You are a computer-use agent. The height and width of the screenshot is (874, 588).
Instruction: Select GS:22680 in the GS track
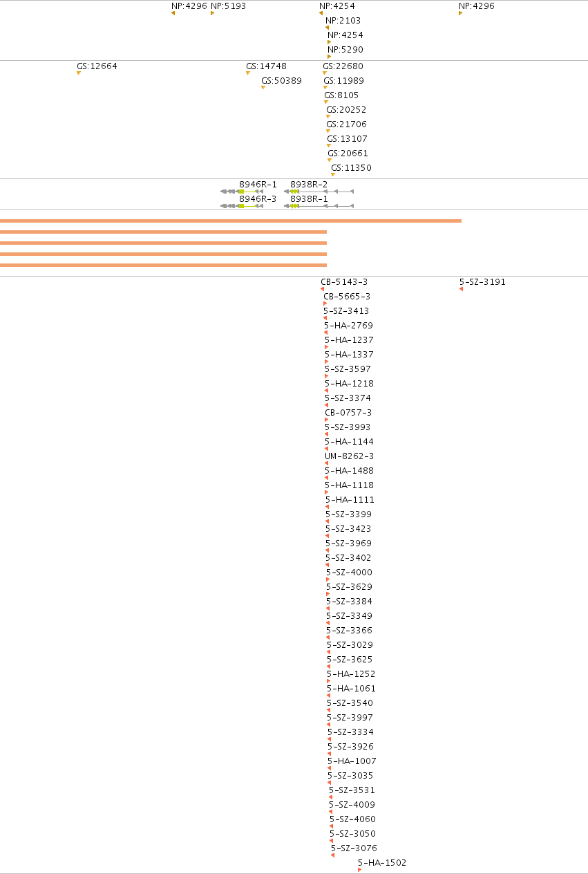point(343,66)
